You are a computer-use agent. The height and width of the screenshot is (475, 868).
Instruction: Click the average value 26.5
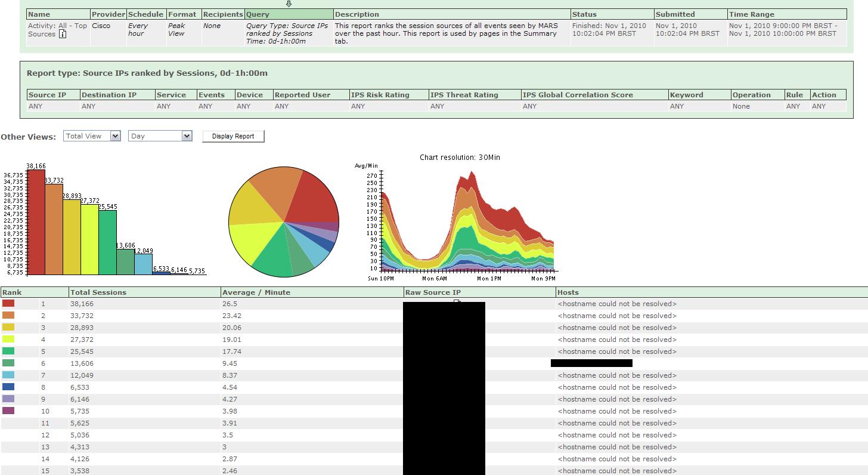pos(230,304)
